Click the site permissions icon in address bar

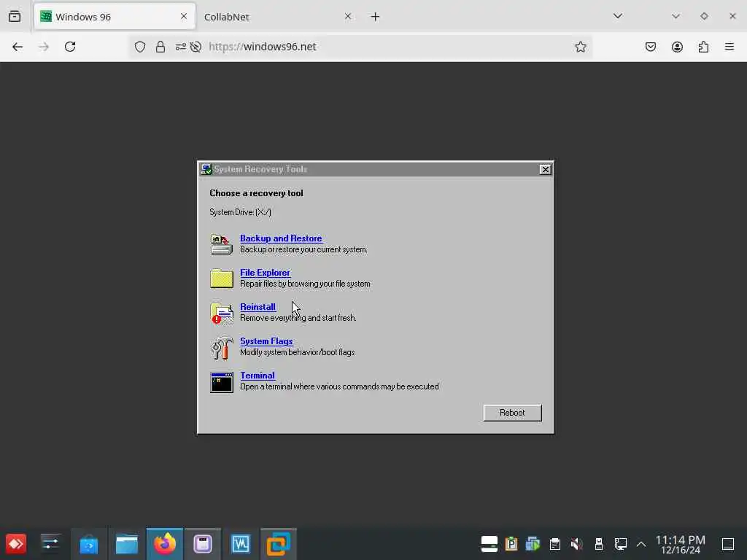tap(181, 47)
